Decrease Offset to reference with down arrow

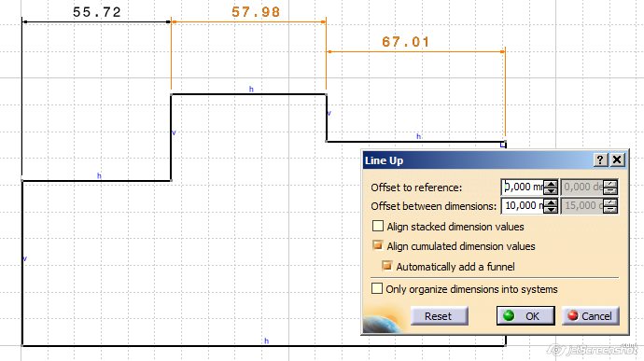[551, 191]
